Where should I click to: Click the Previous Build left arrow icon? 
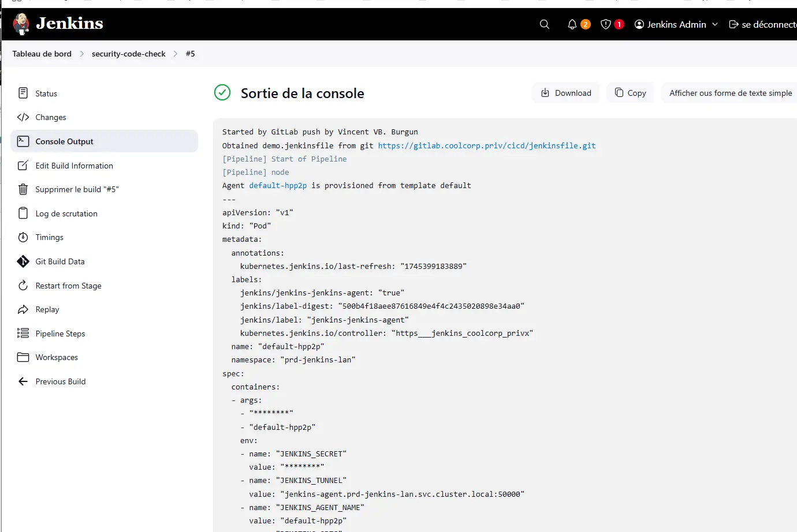coord(23,381)
